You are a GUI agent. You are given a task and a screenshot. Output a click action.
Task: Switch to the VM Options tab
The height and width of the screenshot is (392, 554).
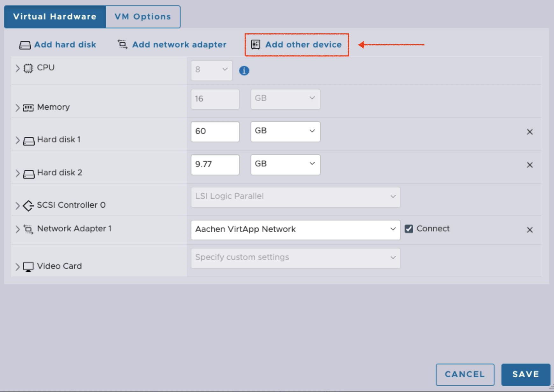[x=143, y=17]
